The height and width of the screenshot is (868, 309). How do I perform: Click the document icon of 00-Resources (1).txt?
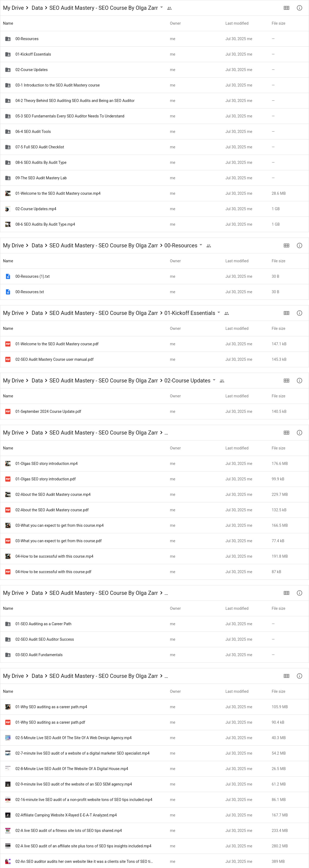[x=8, y=276]
